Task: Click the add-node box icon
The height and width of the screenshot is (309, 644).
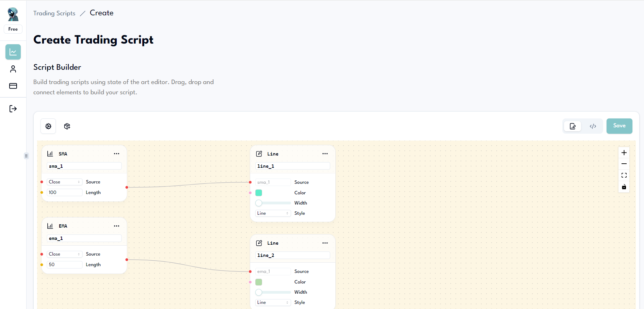Action: coord(67,126)
